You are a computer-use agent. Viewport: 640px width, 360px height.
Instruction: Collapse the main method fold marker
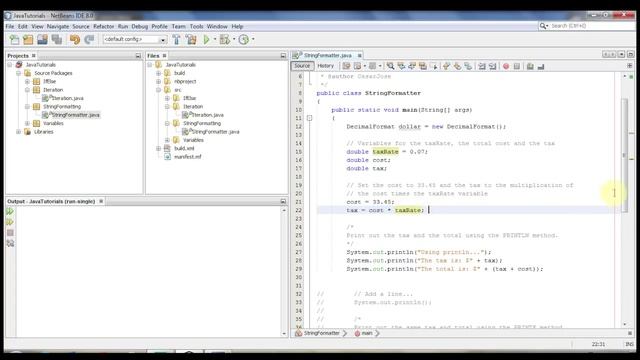[309, 118]
